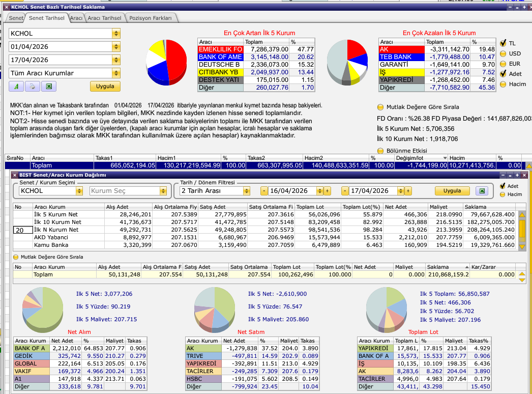Open the 16/04/2026 date picker arrows
The width and height of the screenshot is (532, 394).
pyautogui.click(x=319, y=191)
